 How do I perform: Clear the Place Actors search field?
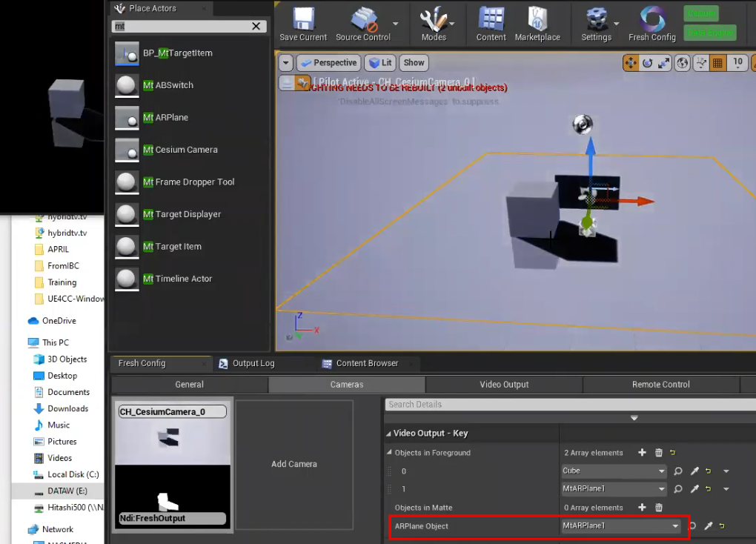[256, 26]
